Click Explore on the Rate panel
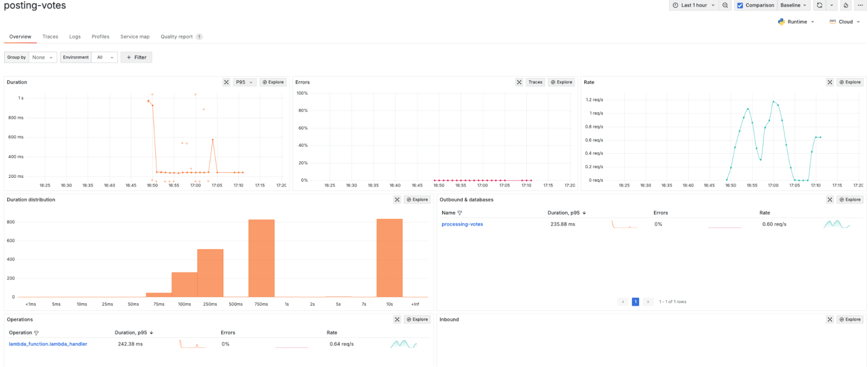868x367 pixels. [x=850, y=82]
